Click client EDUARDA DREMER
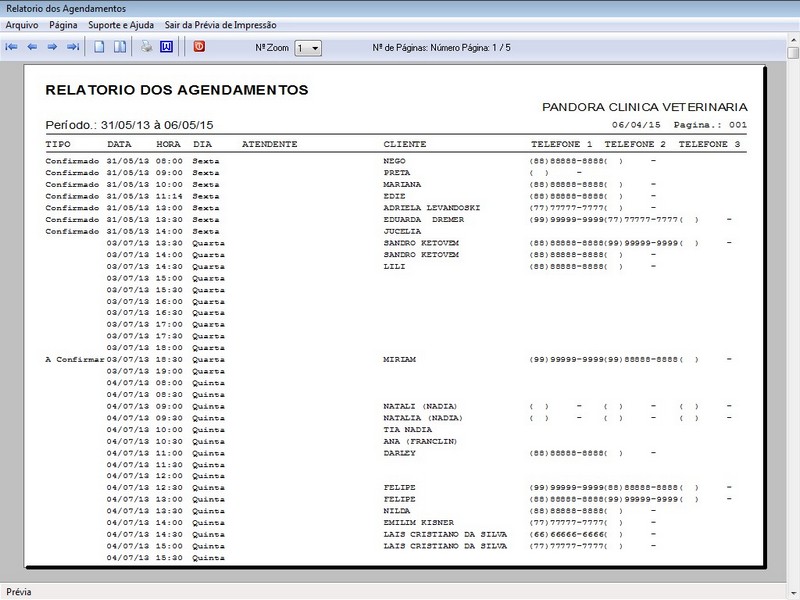This screenshot has width=800, height=600. [x=423, y=220]
